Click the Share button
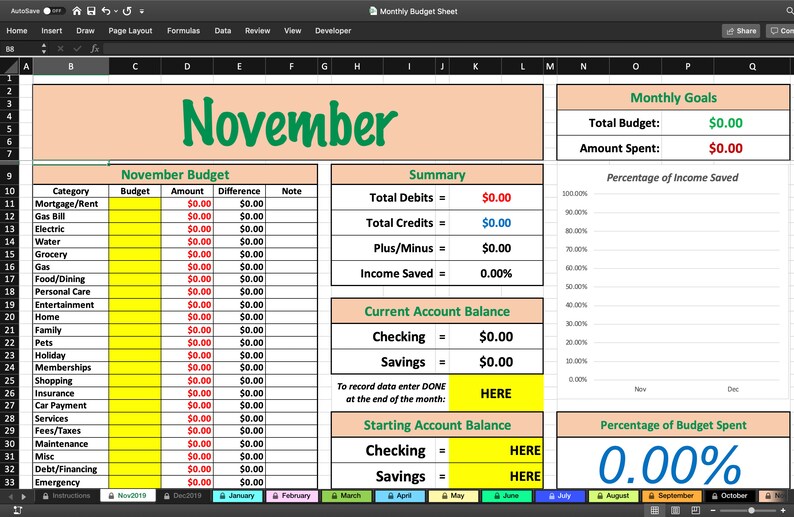794x517 pixels. point(741,31)
